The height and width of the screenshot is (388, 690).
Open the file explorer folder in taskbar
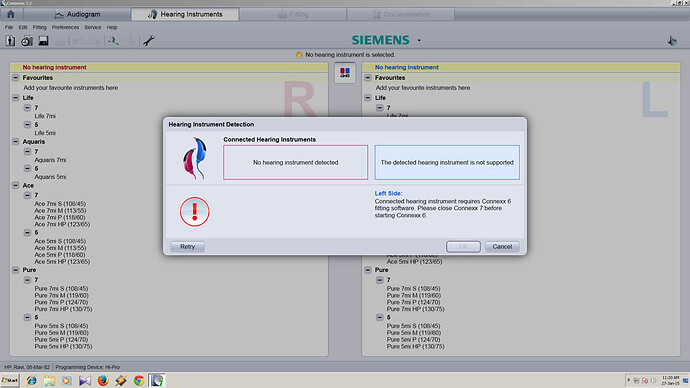[x=49, y=380]
